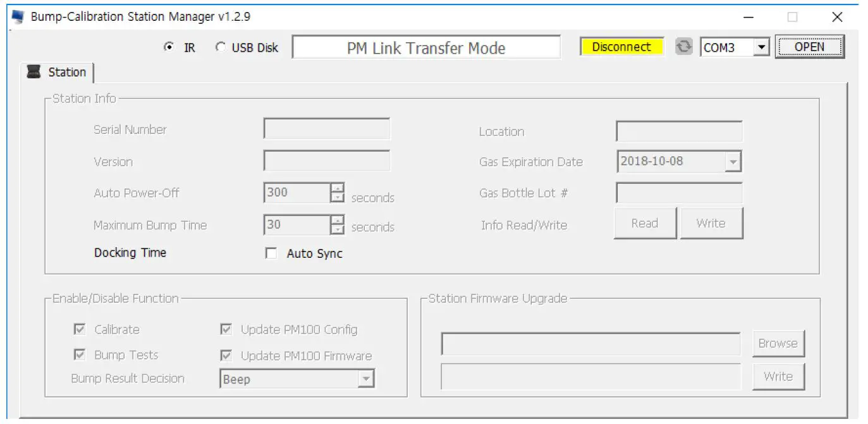The height and width of the screenshot is (424, 868).
Task: Open the COM3 port dropdown
Action: point(761,46)
